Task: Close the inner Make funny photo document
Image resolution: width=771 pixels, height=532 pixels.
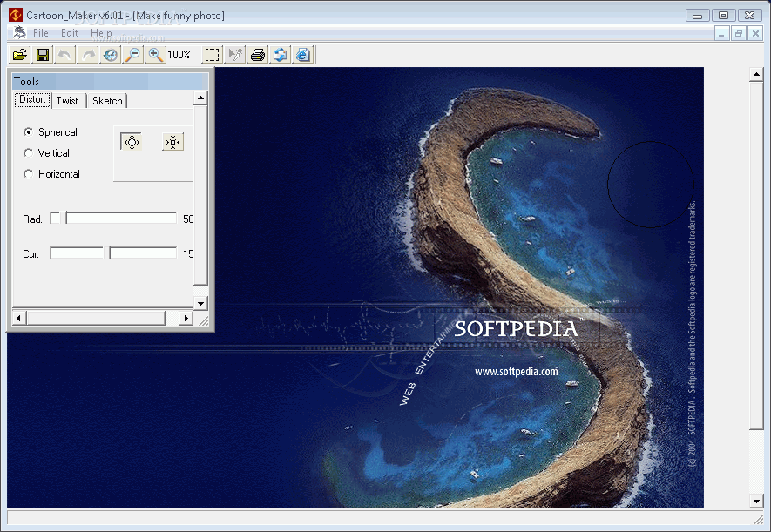Action: coord(755,33)
